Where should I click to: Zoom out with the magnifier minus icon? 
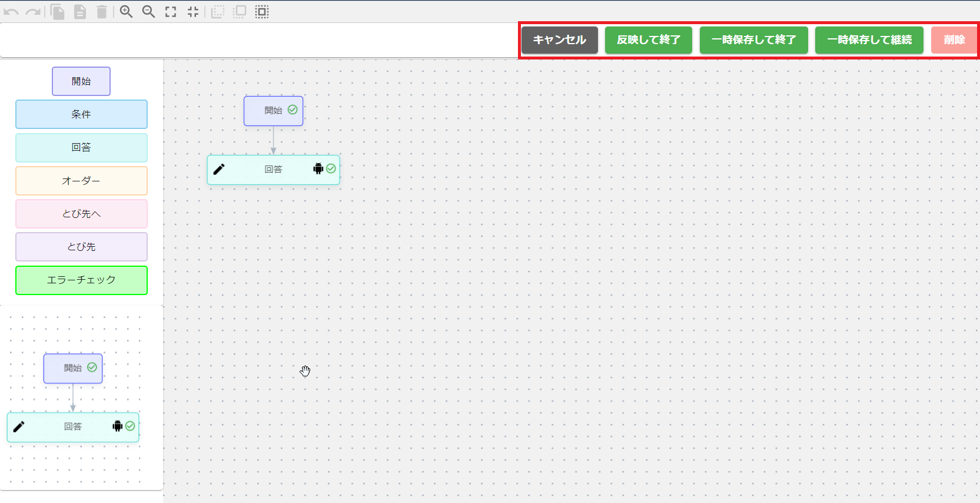pos(148,12)
